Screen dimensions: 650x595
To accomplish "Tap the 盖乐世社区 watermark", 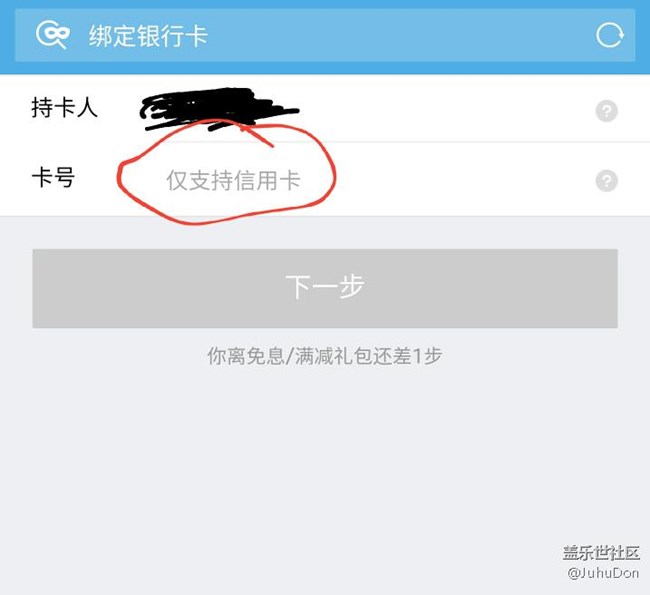I will 601,553.
